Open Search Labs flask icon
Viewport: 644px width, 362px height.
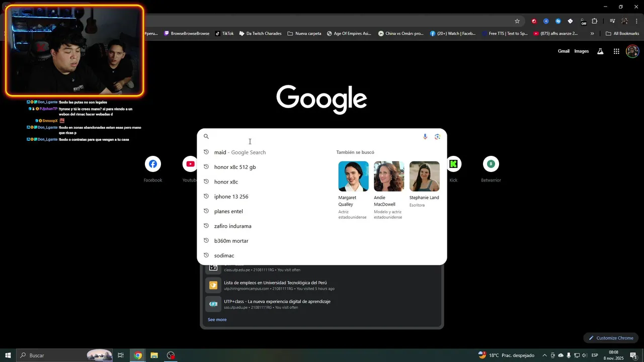[x=600, y=51]
